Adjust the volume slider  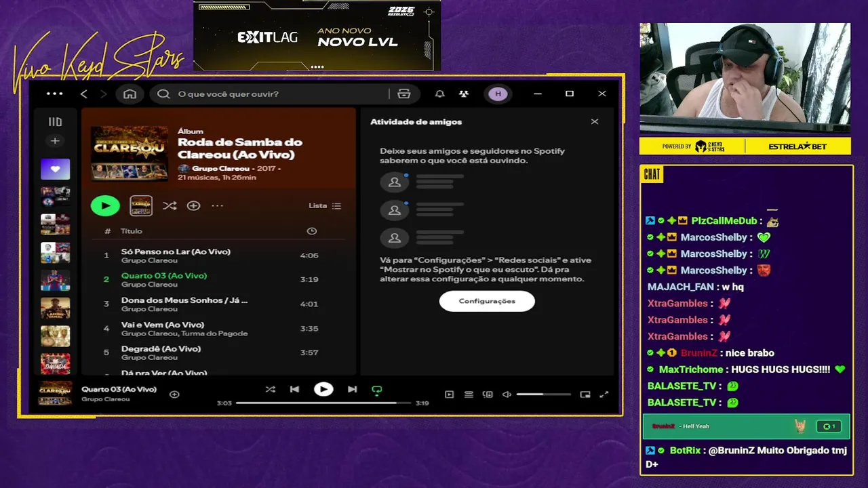tap(544, 394)
